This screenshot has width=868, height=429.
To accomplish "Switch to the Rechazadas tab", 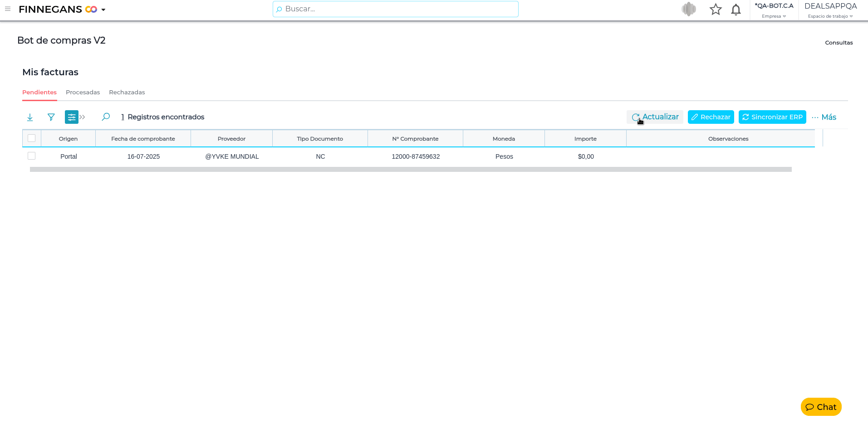I will click(127, 93).
